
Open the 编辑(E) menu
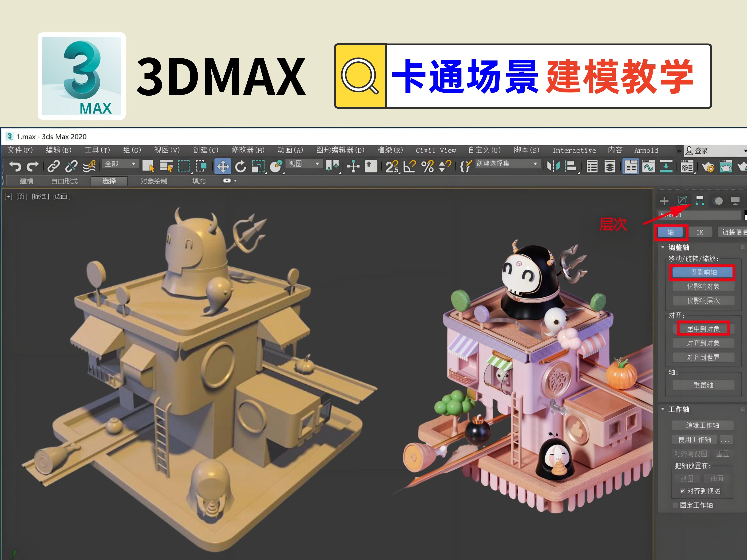[x=59, y=150]
